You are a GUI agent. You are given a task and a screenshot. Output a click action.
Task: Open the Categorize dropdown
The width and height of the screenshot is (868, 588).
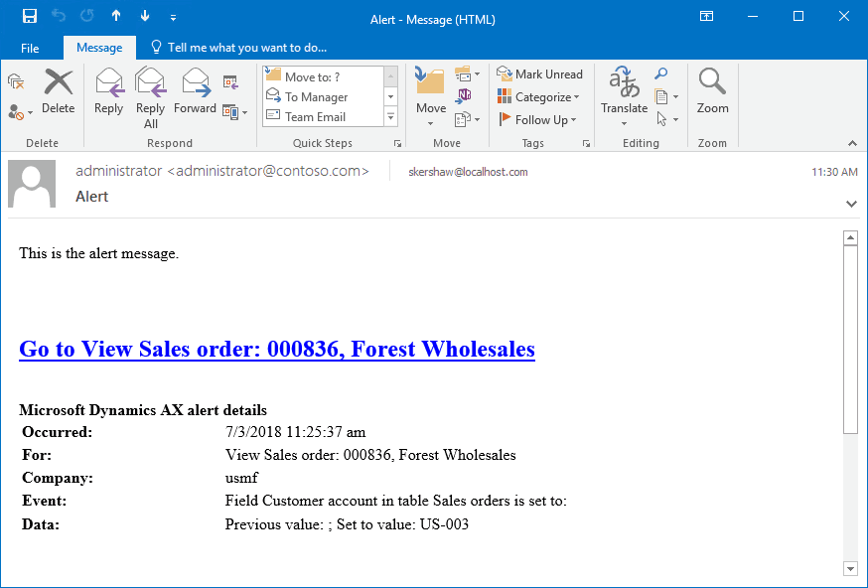tap(538, 97)
